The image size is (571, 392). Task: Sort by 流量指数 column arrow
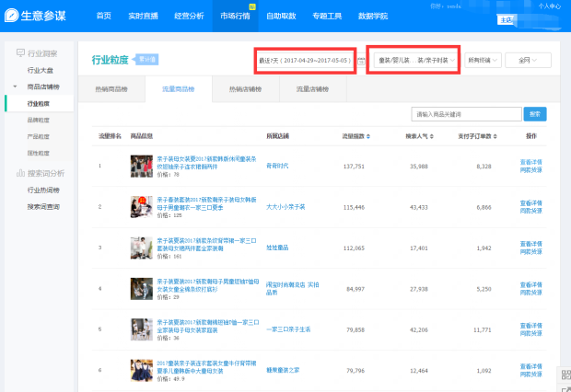(x=367, y=136)
